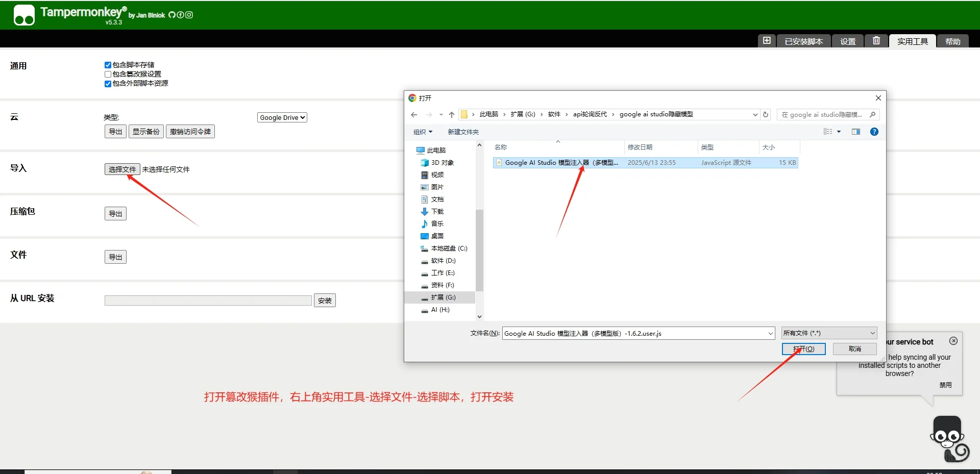The image size is (980, 474).
Task: Select 3D 对象 in the navigation tree
Action: click(x=437, y=163)
